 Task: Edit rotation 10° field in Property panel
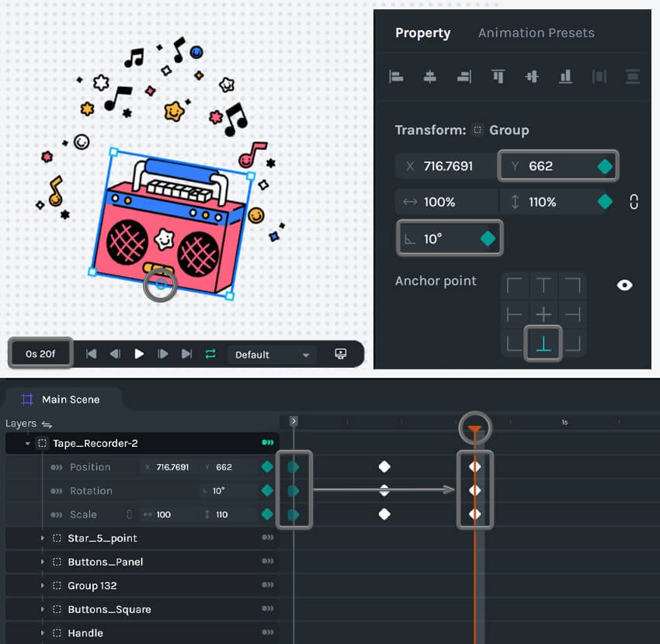tap(450, 238)
